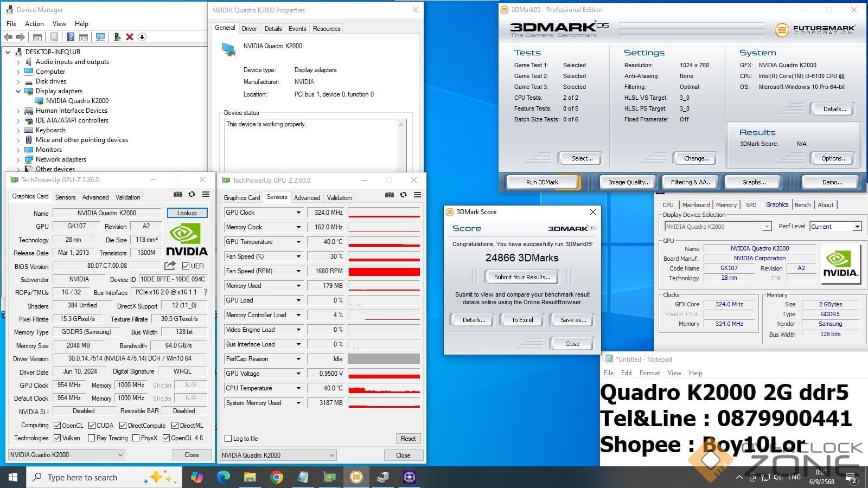868x488 pixels.
Task: Open the GPU Temperature sensor dropdown
Action: click(x=298, y=242)
